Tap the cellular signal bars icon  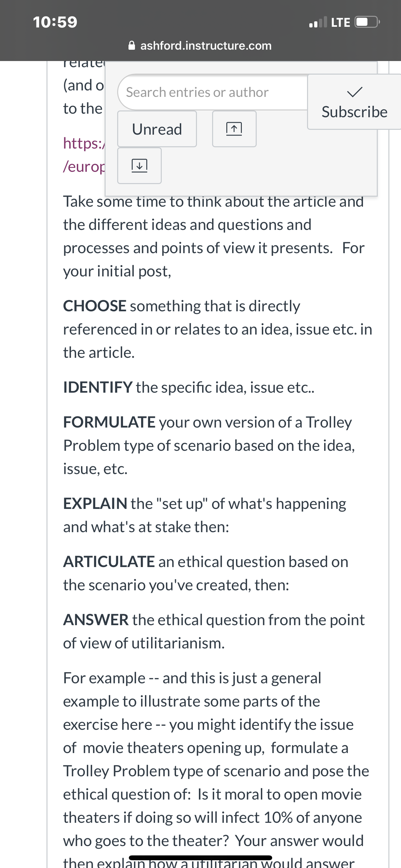[318, 22]
